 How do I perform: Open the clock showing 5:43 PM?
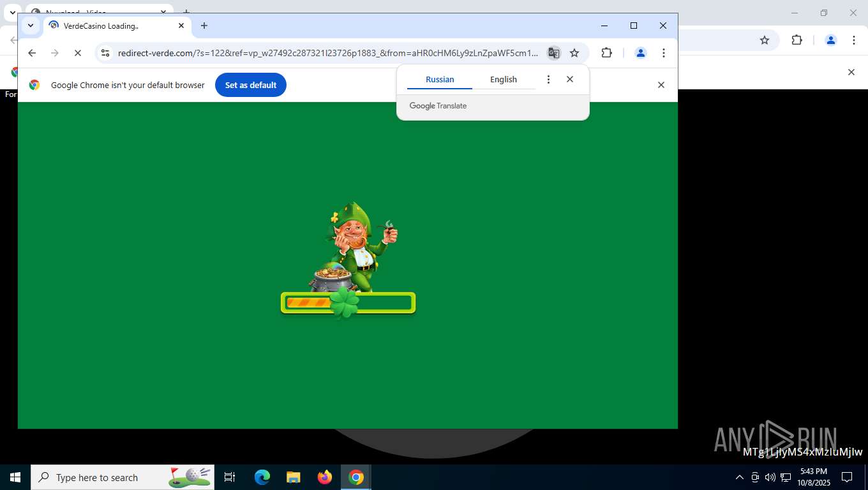pos(813,477)
